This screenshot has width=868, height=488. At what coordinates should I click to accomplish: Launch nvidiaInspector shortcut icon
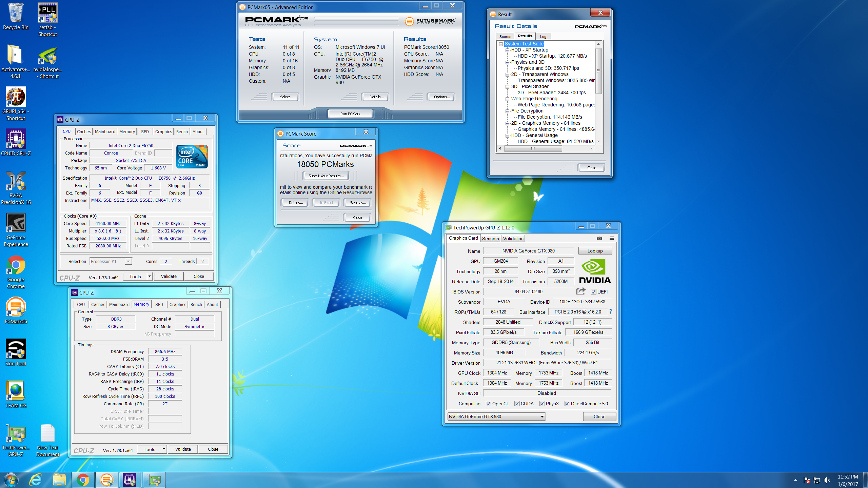click(47, 62)
